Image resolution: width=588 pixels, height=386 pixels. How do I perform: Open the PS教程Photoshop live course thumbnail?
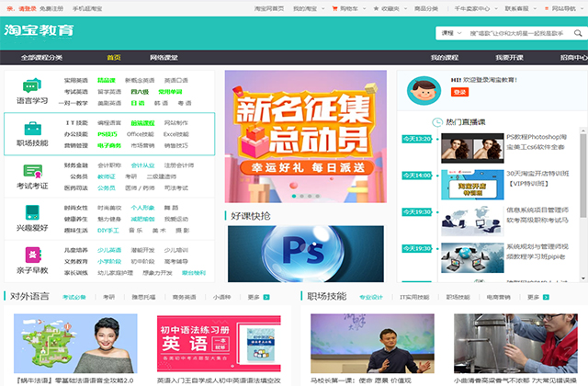pos(472,148)
